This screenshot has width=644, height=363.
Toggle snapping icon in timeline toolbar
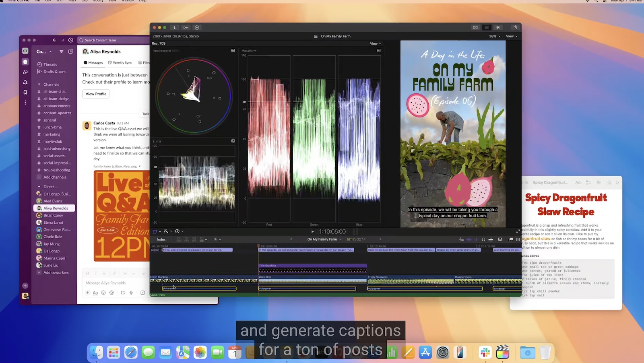(491, 239)
